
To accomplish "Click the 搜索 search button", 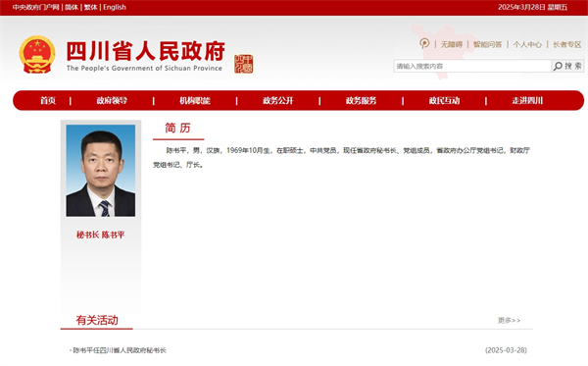I will tap(568, 66).
